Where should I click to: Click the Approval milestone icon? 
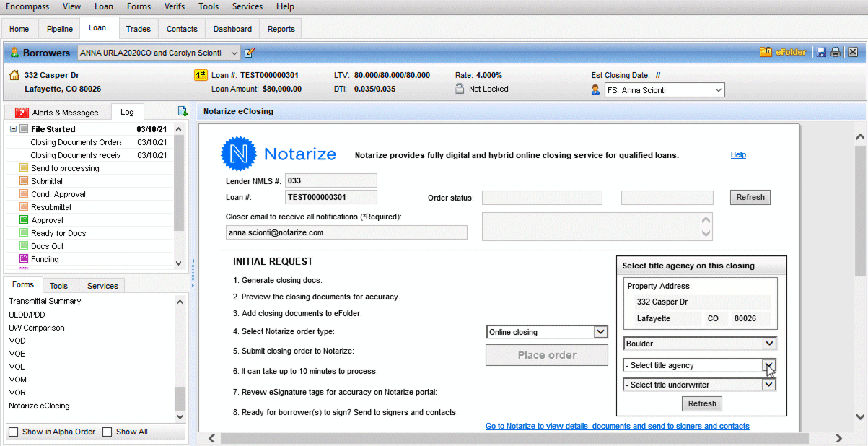pyautogui.click(x=24, y=220)
